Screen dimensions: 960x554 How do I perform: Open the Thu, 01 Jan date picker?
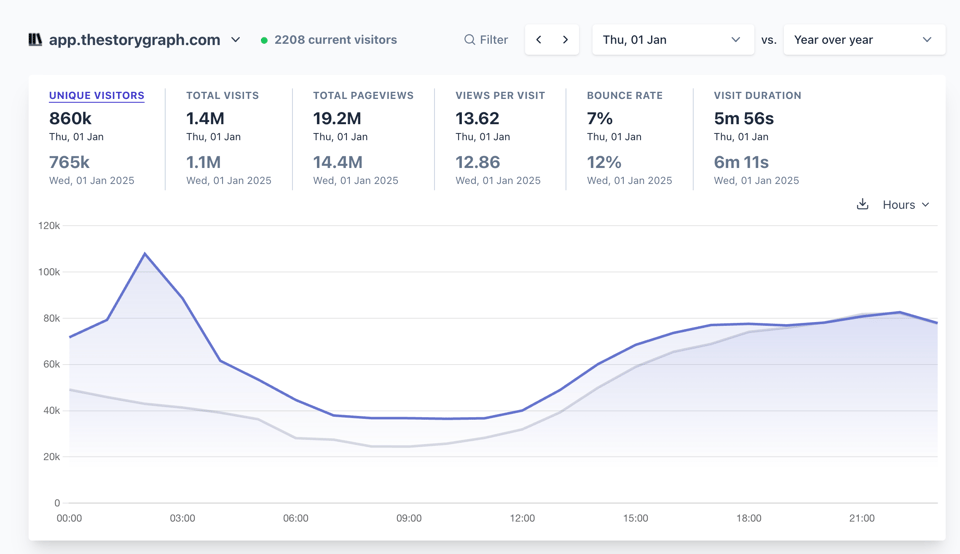[671, 40]
